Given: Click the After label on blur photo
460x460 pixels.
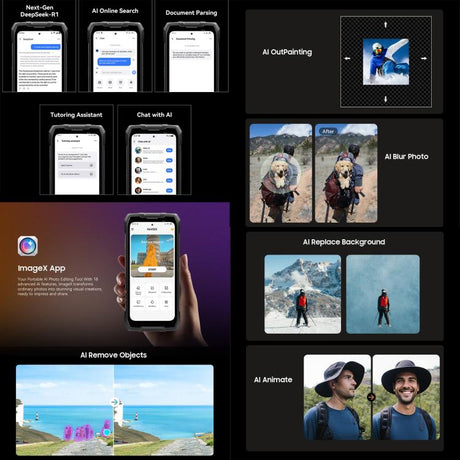Looking at the screenshot, I should [x=328, y=131].
